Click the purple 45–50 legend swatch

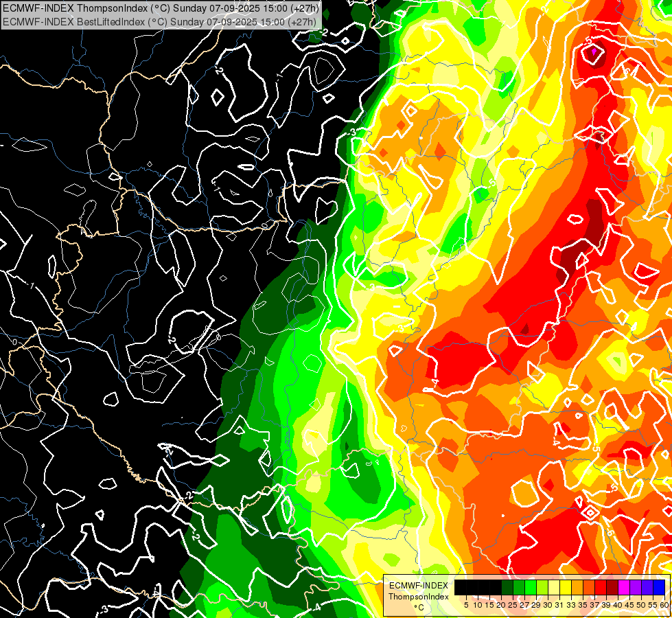636,587
